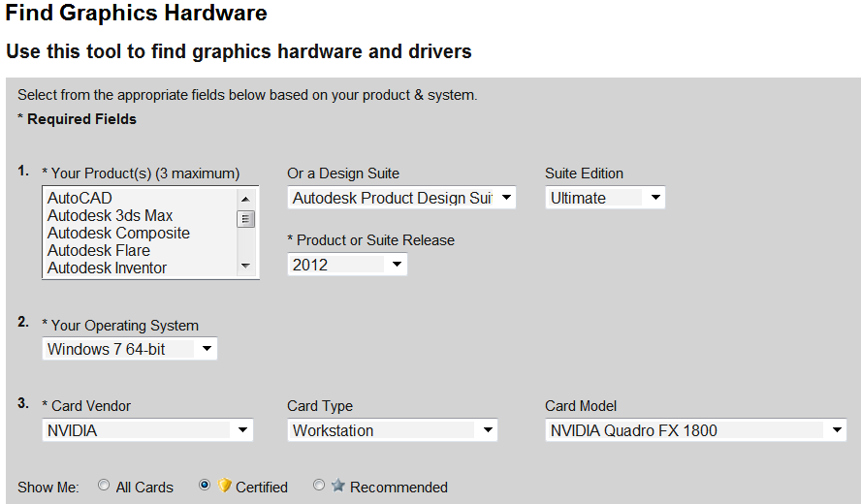The image size is (861, 504).
Task: Open the Product or Suite Release dropdown
Action: [x=347, y=265]
